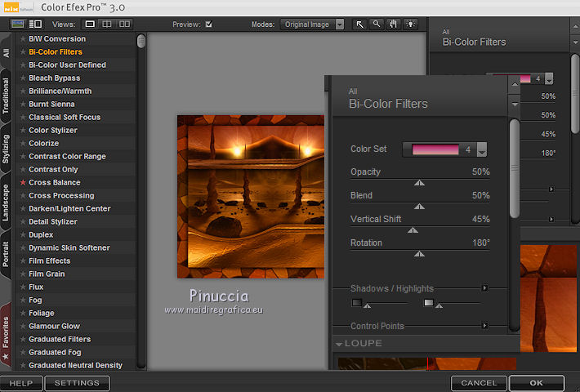Click the Opacity slider handle
The width and height of the screenshot is (580, 392).
click(x=419, y=184)
